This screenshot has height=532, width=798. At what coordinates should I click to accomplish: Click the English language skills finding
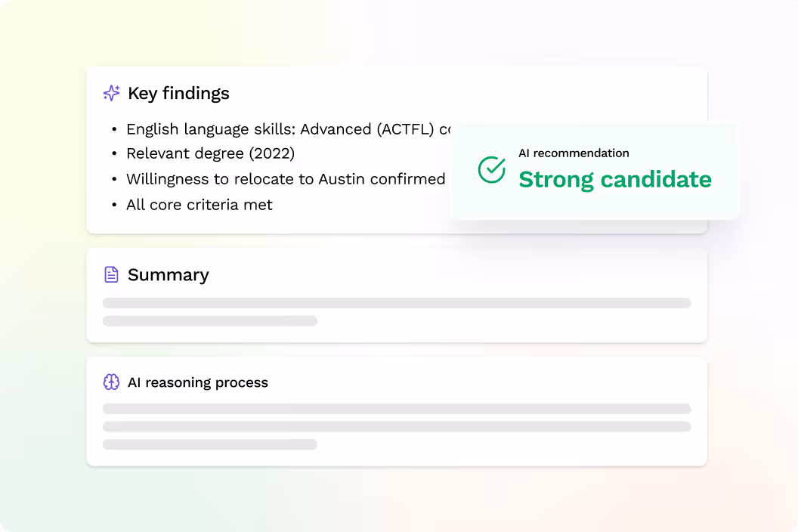(289, 130)
